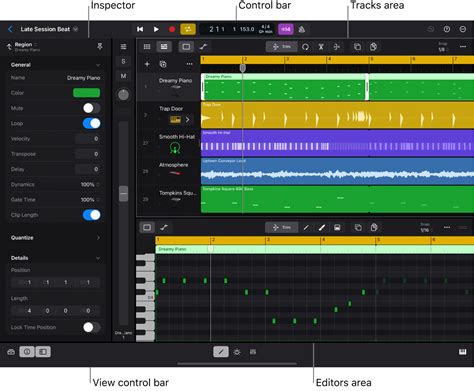Click the Velocity value field
The height and width of the screenshot is (391, 474).
pyautogui.click(x=88, y=139)
